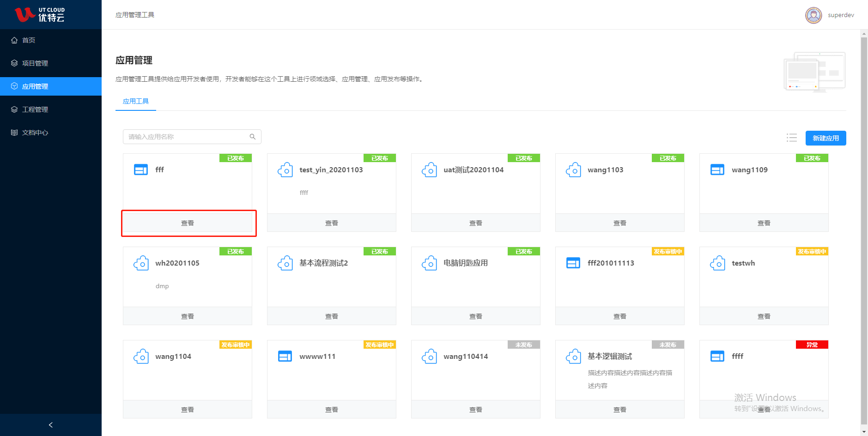Open the 首页 home menu item
Viewport: 868px width, 436px height.
pyautogui.click(x=51, y=40)
